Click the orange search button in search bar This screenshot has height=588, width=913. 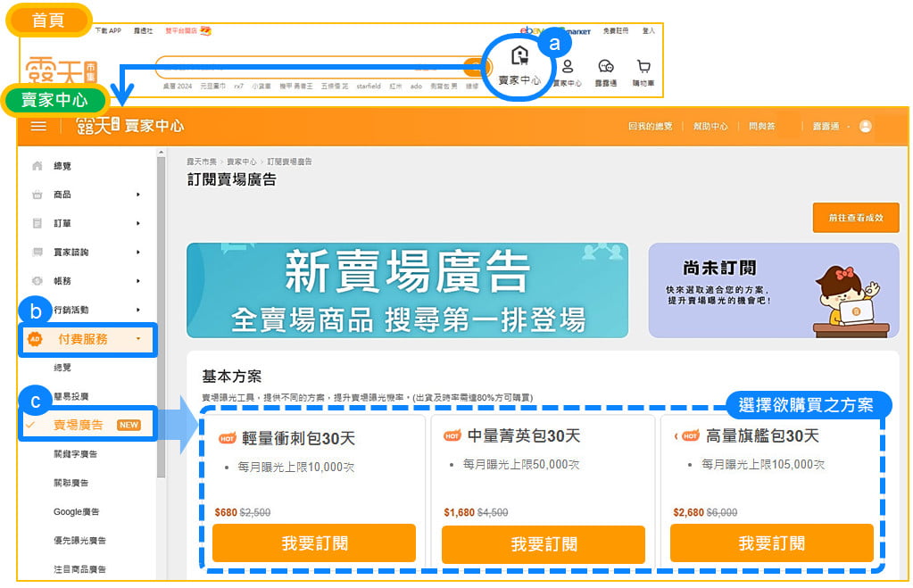477,67
